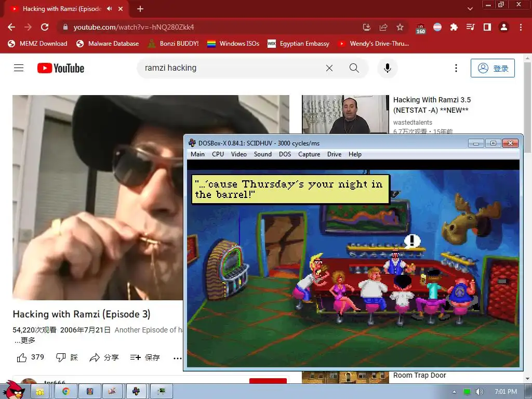The height and width of the screenshot is (399, 532).
Task: Share the video
Action: click(x=104, y=357)
